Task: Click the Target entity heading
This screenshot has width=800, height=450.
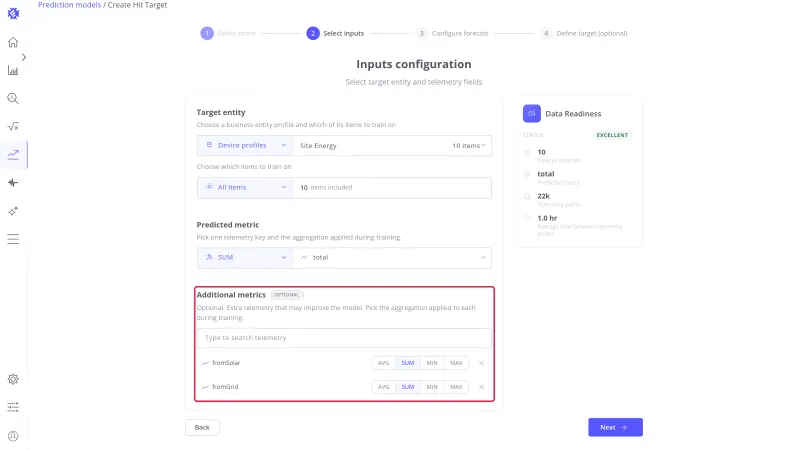Action: point(221,112)
